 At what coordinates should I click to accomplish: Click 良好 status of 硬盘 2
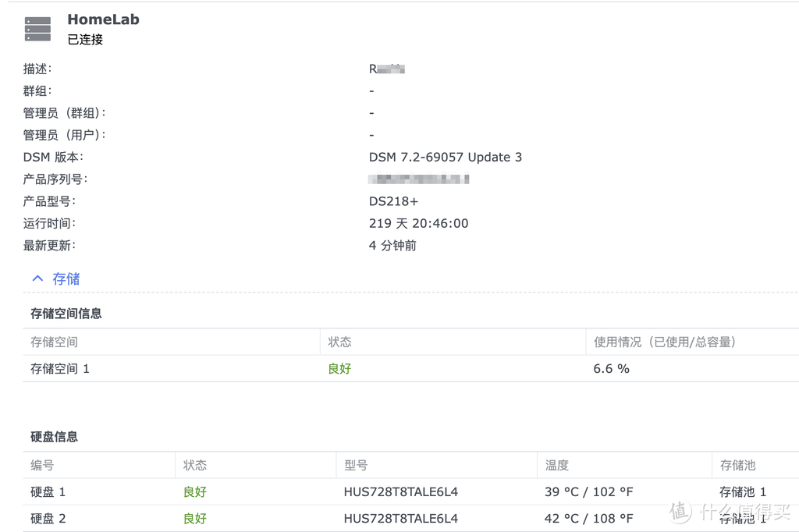coord(194,518)
